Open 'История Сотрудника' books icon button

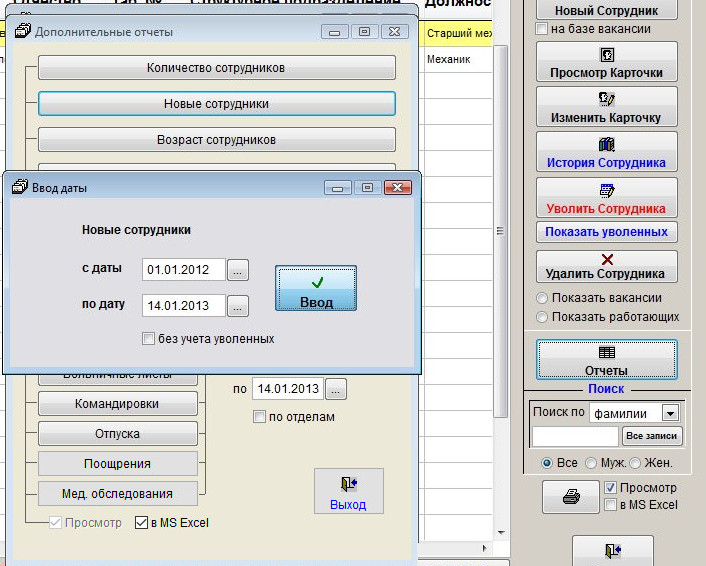click(x=606, y=152)
